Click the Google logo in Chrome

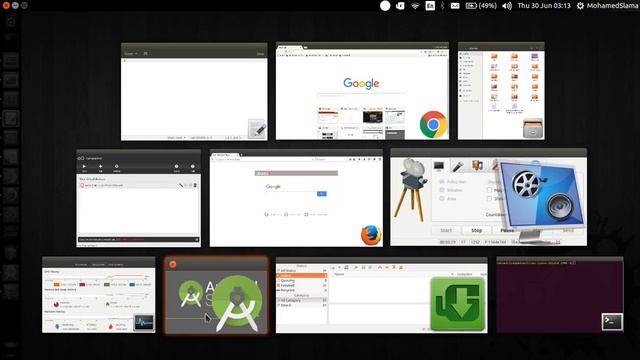tap(361, 84)
